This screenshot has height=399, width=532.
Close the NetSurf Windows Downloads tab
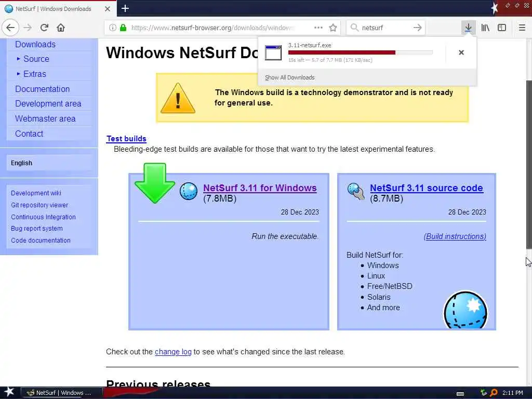(x=108, y=9)
